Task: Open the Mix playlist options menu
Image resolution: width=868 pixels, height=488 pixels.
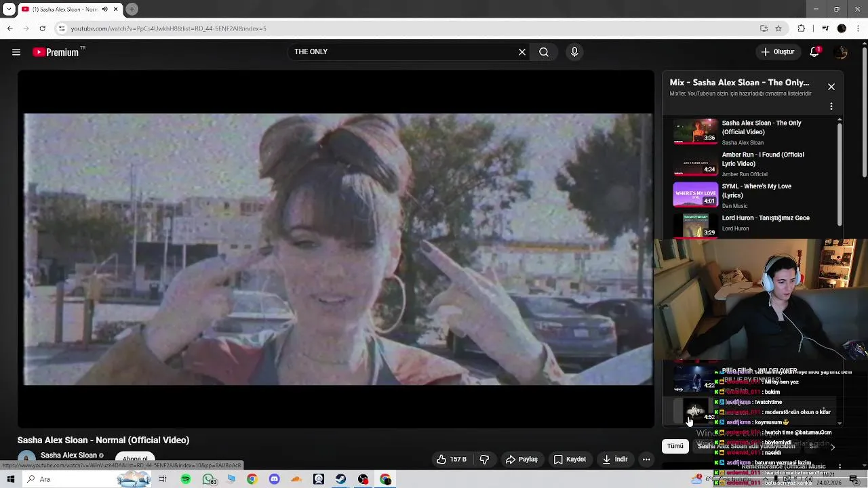Action: (831, 106)
